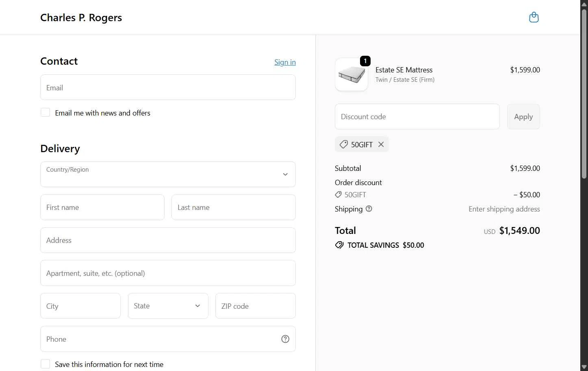Click the Total Savings tag icon
The image size is (588, 371).
click(339, 245)
